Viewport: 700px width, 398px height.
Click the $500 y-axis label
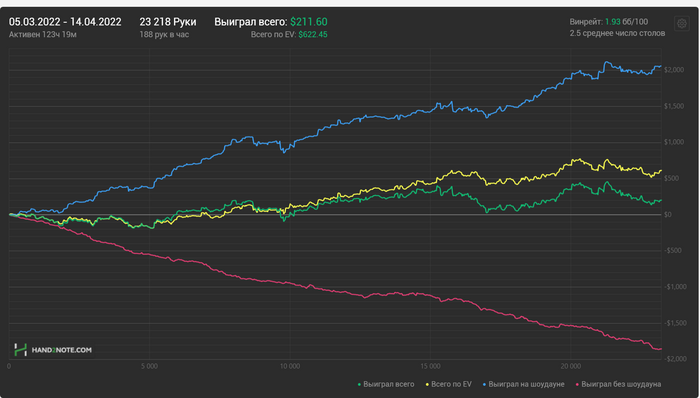click(x=672, y=178)
